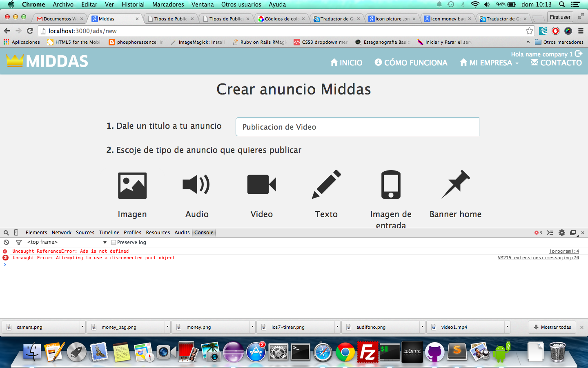Expand the MI EMPRESA dropdown menu
Viewport: 588px width, 368px height.
click(489, 63)
